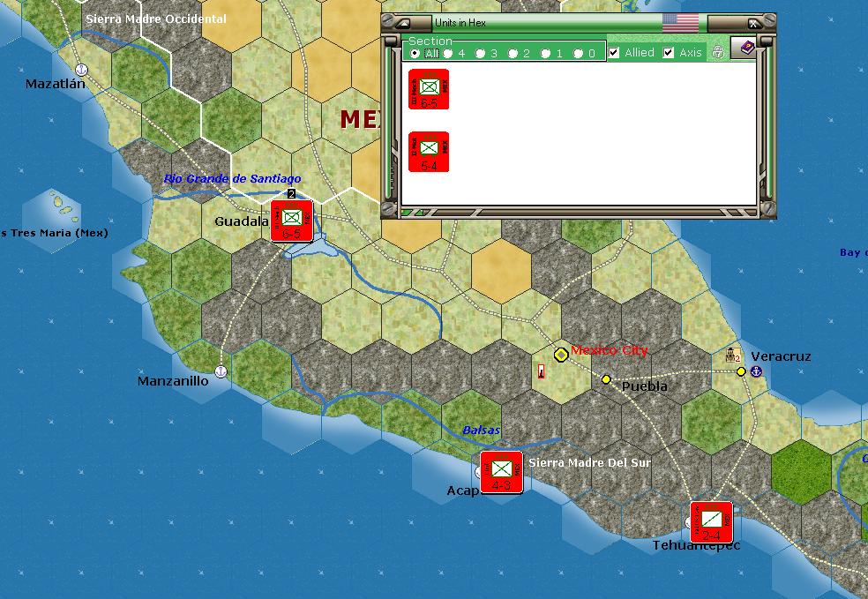Select the 4-3 Mexican unit at Acapulco
This screenshot has height=599, width=868.
coord(502,472)
